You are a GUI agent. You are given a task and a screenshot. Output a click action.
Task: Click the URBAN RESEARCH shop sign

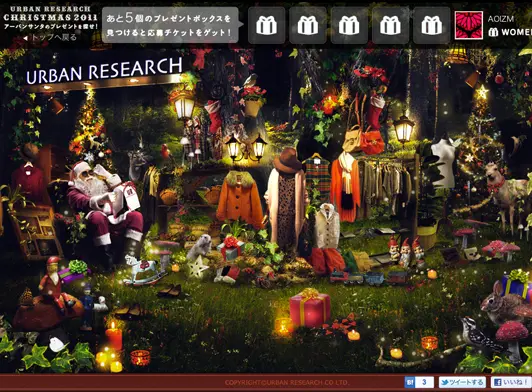104,71
